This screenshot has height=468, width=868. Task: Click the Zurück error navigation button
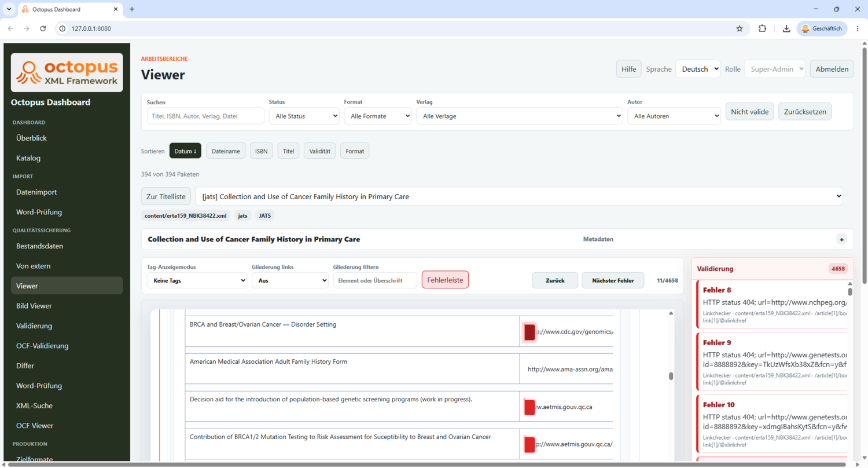(x=555, y=280)
